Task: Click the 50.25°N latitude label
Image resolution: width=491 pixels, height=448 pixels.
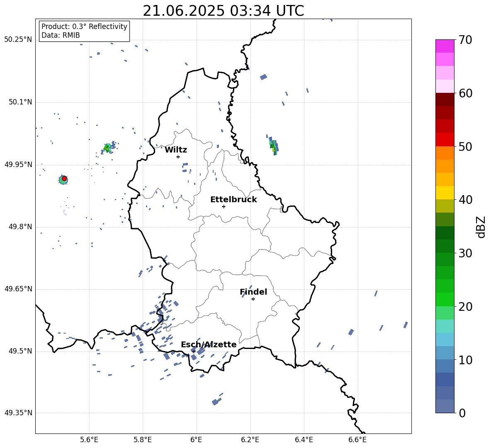Action: click(x=18, y=40)
